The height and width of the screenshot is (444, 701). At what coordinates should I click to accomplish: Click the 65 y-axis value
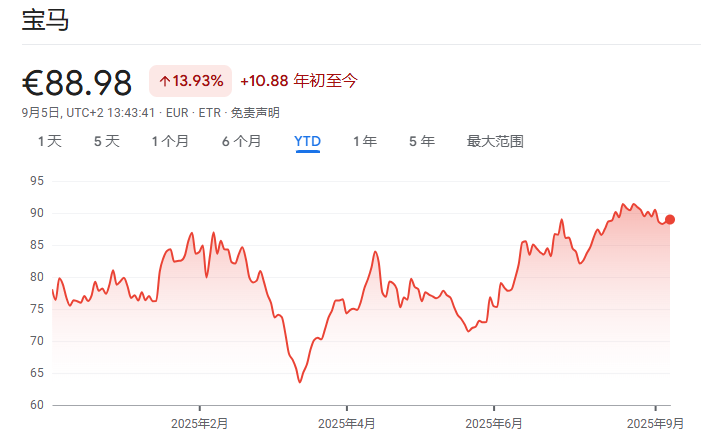tap(37, 373)
